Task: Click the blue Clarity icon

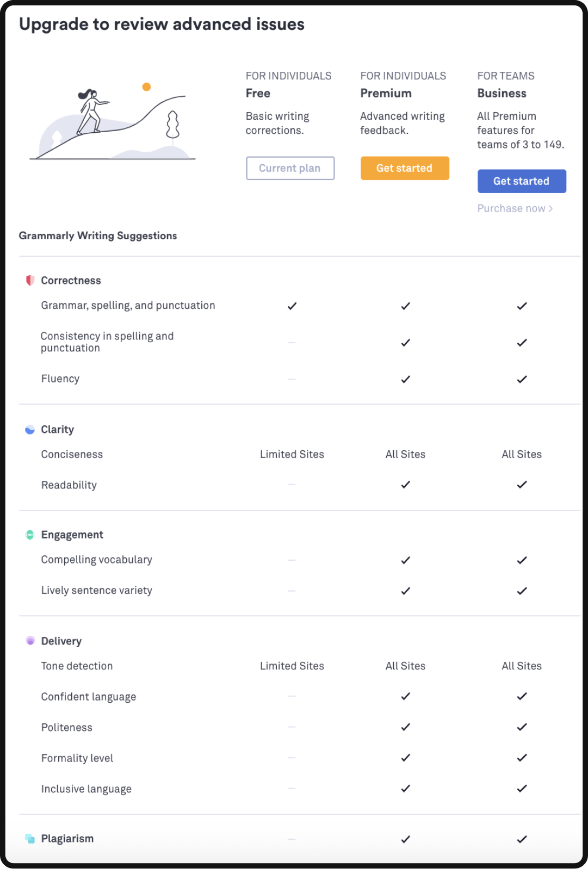Action: pos(30,430)
